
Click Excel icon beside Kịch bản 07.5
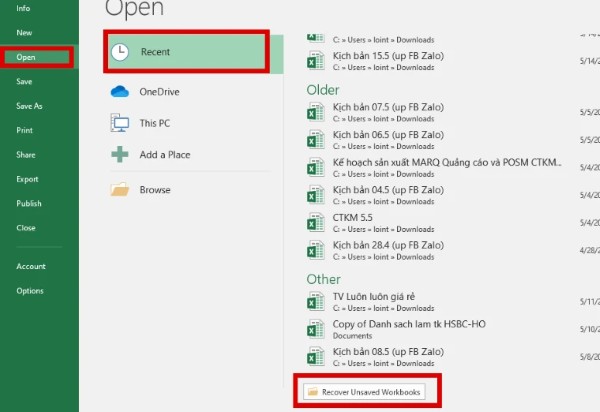click(x=316, y=112)
